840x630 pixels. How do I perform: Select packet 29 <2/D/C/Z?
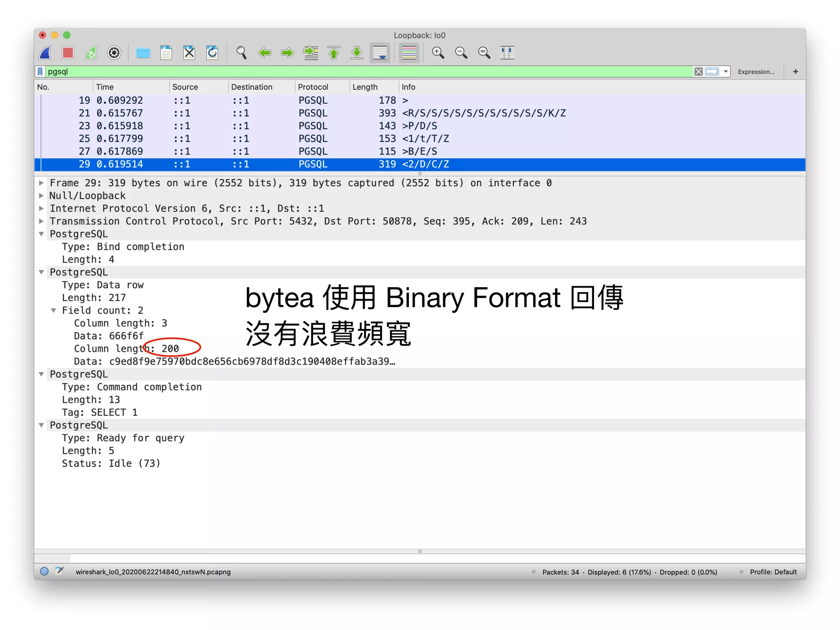(420, 164)
